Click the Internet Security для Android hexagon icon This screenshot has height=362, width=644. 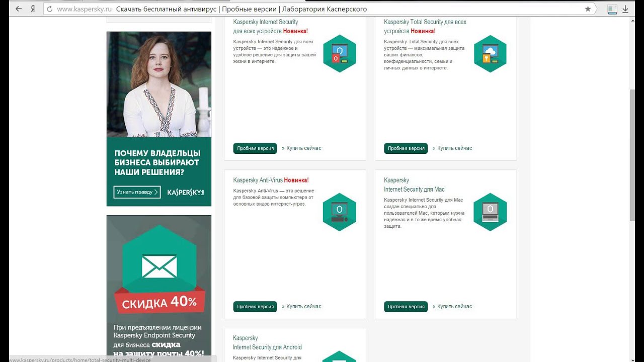pyautogui.click(x=340, y=356)
